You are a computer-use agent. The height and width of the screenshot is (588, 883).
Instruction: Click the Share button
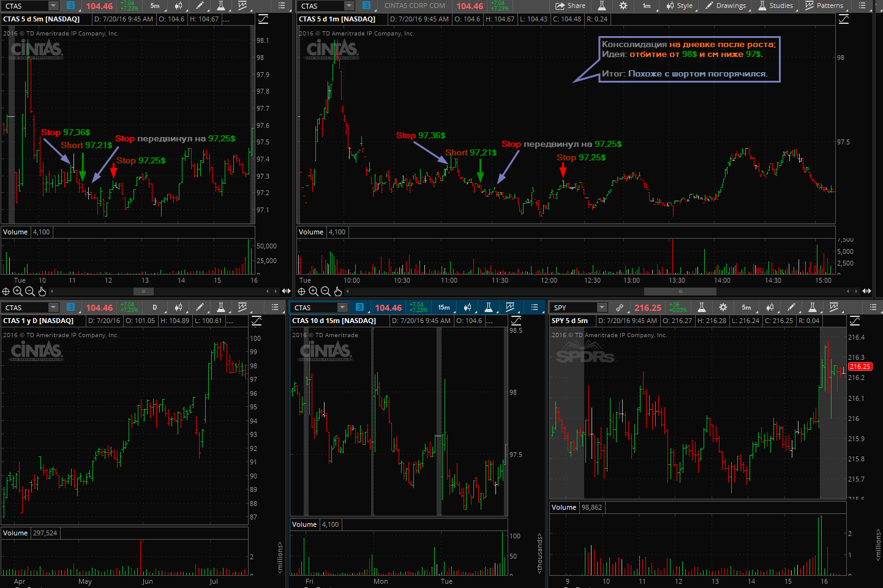pyautogui.click(x=570, y=6)
